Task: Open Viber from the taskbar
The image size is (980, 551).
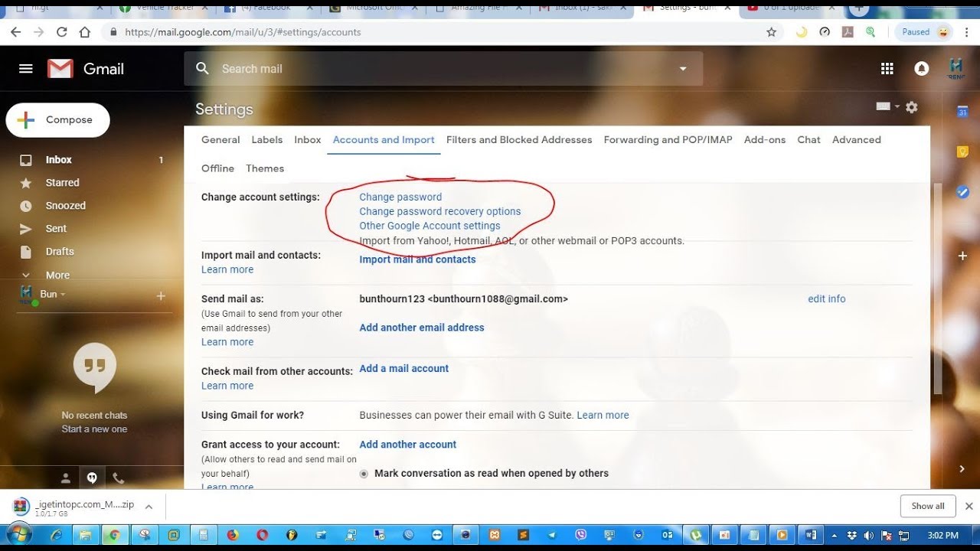Action: [581, 535]
